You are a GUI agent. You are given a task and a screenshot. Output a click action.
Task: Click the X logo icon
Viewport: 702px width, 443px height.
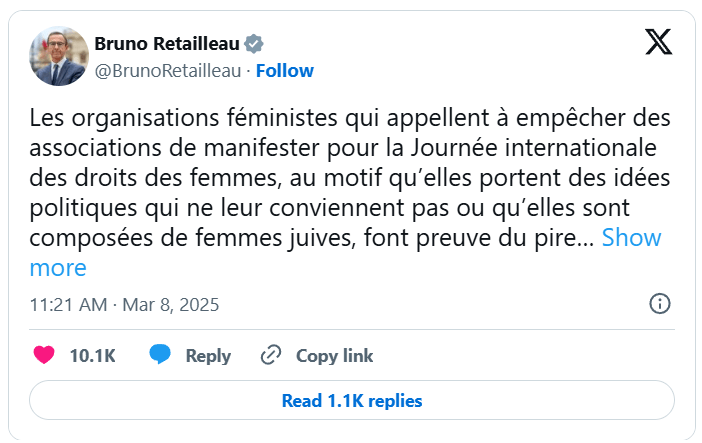tap(657, 42)
